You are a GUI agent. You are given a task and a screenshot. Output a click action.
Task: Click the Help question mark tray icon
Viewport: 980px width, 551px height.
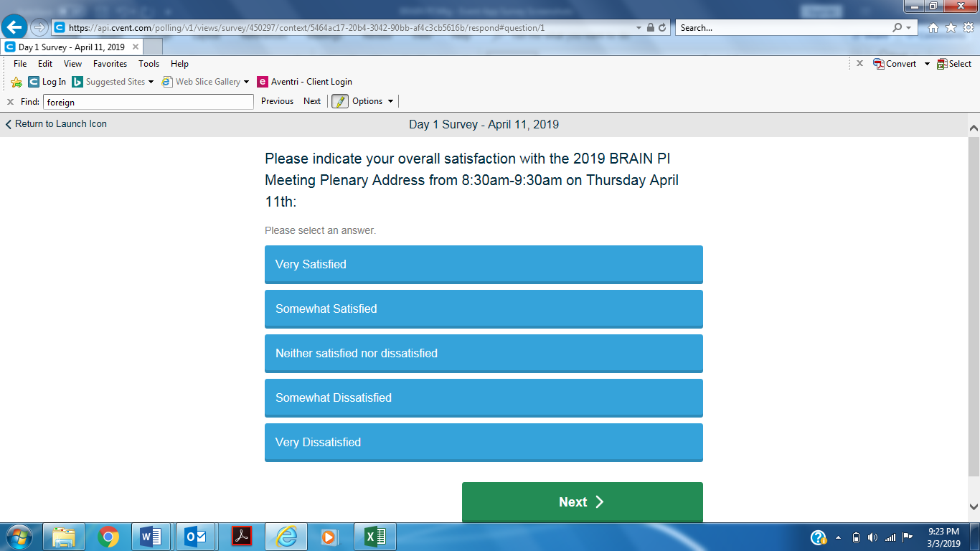(819, 537)
